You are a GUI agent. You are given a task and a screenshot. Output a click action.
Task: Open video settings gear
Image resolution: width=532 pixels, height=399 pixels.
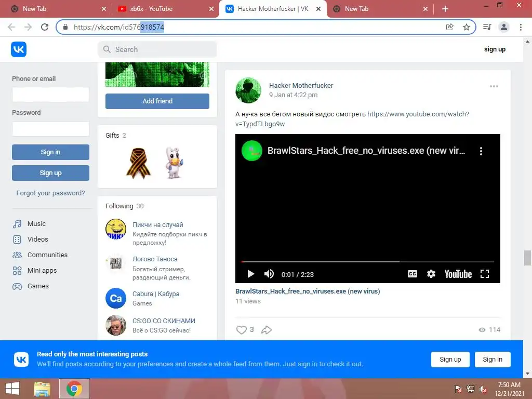431,274
